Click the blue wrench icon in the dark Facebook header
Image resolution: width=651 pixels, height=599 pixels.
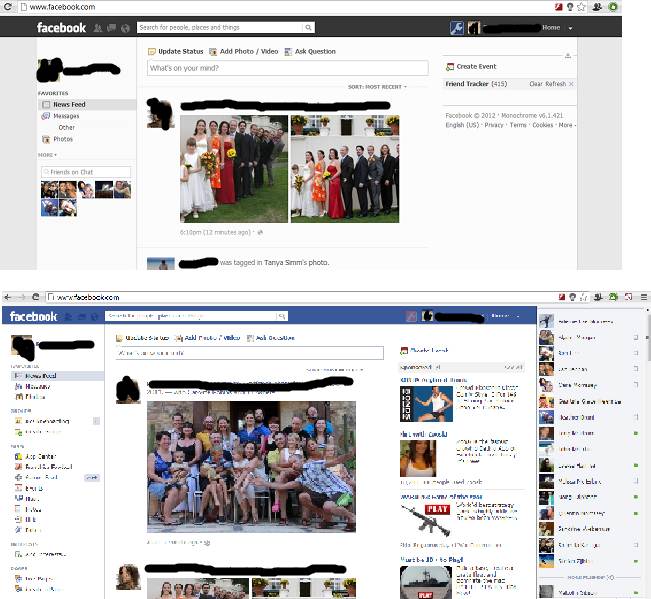[456, 28]
